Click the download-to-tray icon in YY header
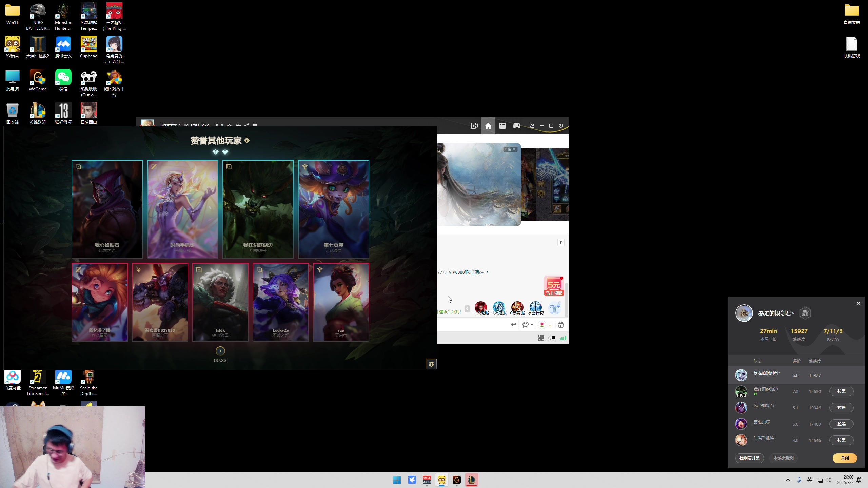The image size is (868, 488). coord(532,126)
